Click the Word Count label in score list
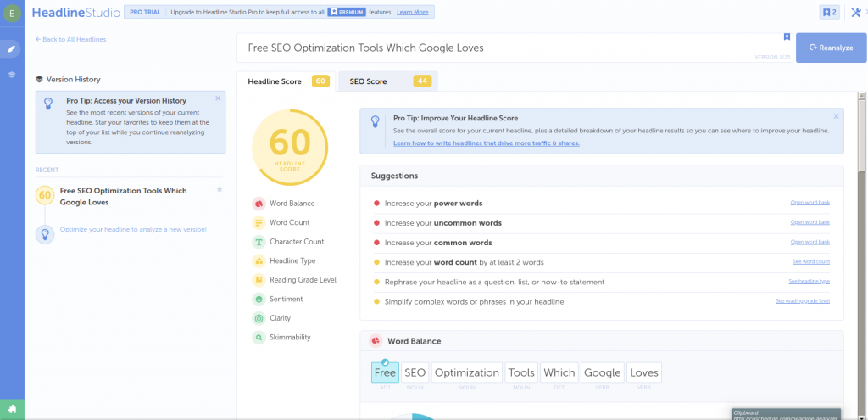The image size is (868, 420). [x=290, y=223]
